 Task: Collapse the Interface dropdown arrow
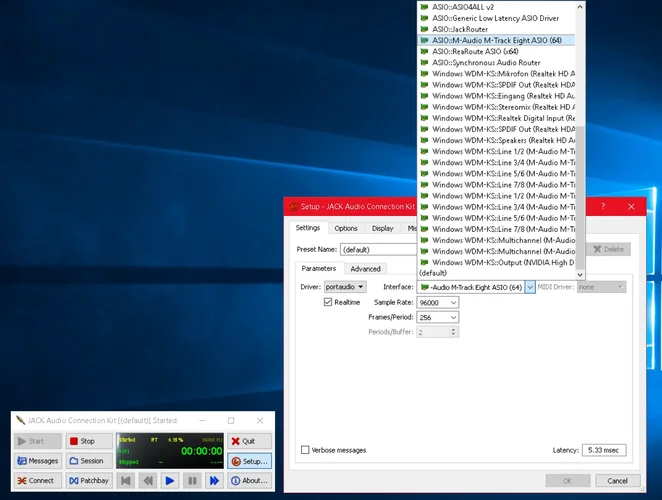point(530,287)
